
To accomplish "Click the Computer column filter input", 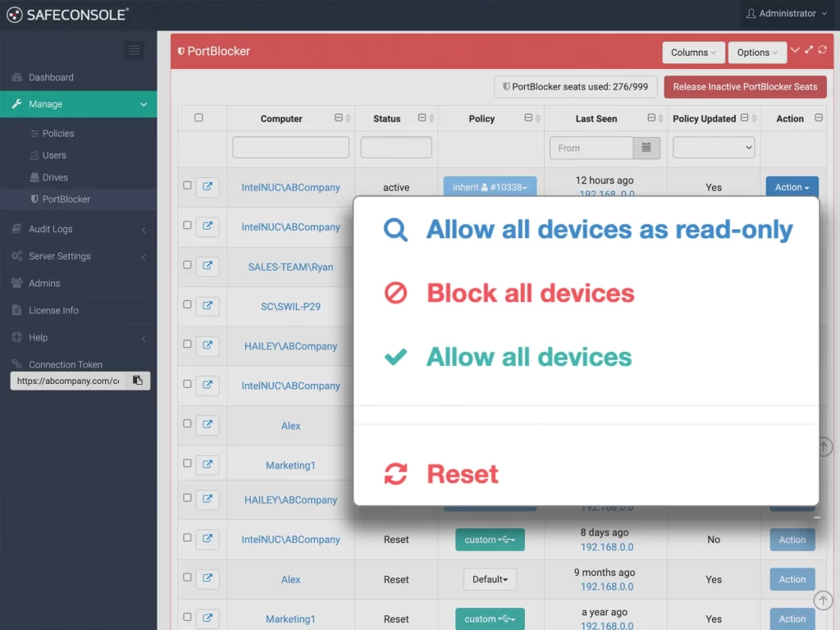I will point(290,148).
